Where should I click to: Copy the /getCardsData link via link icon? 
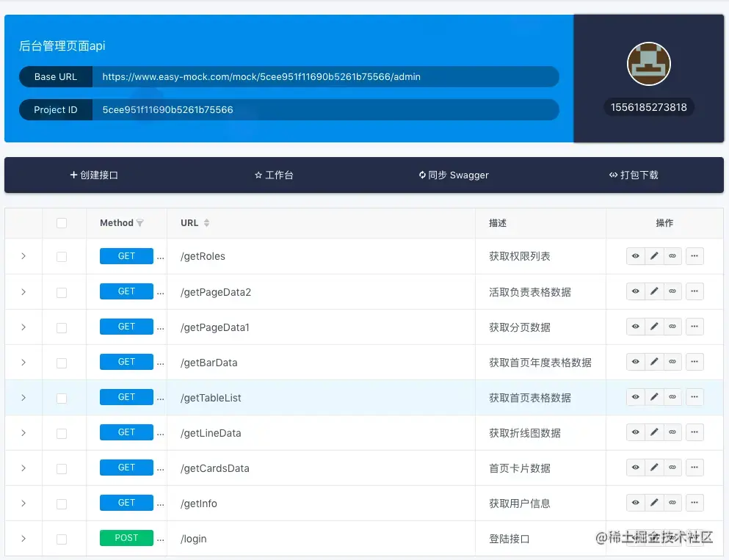[x=672, y=468]
